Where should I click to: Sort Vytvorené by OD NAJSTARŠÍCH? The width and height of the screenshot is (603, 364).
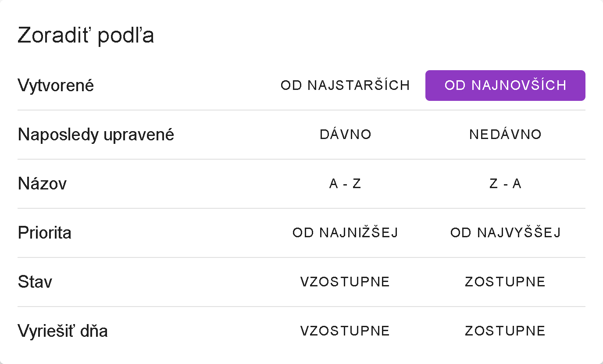click(345, 86)
